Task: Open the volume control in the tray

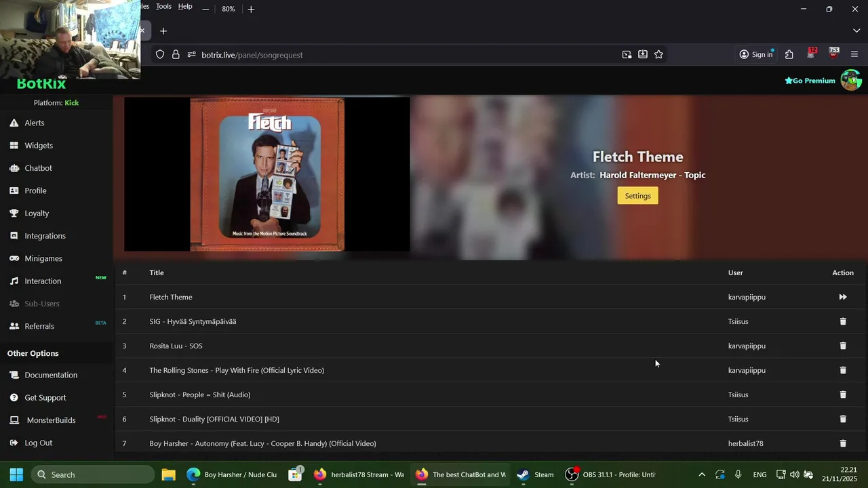Action: (x=795, y=474)
